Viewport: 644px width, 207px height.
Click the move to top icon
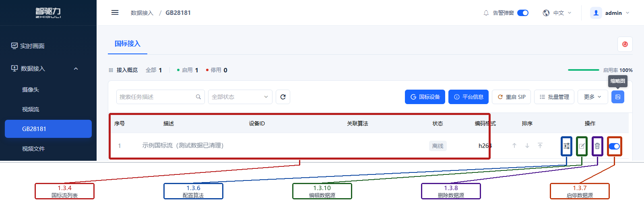point(540,146)
